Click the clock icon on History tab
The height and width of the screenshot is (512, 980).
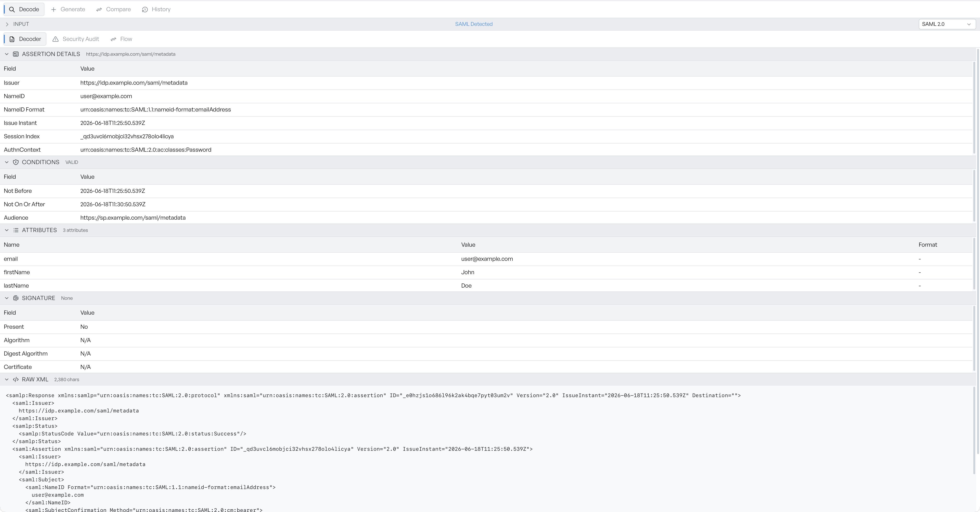[145, 10]
